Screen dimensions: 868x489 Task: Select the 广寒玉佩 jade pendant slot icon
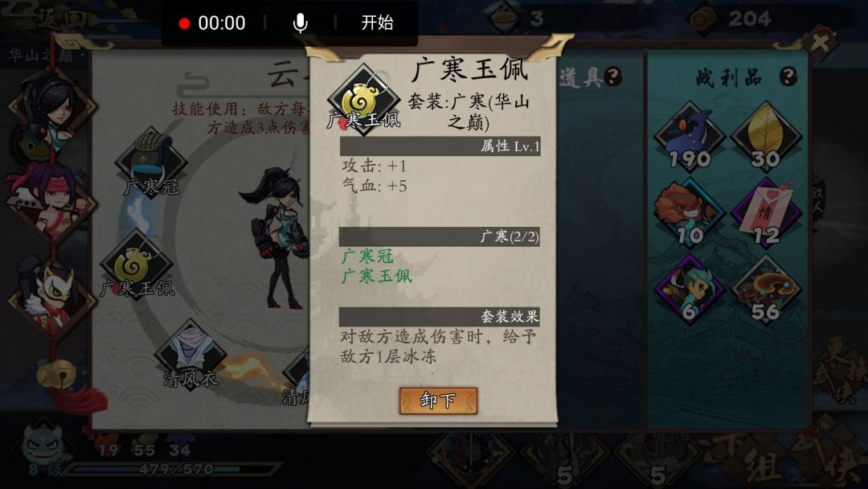pos(136,265)
